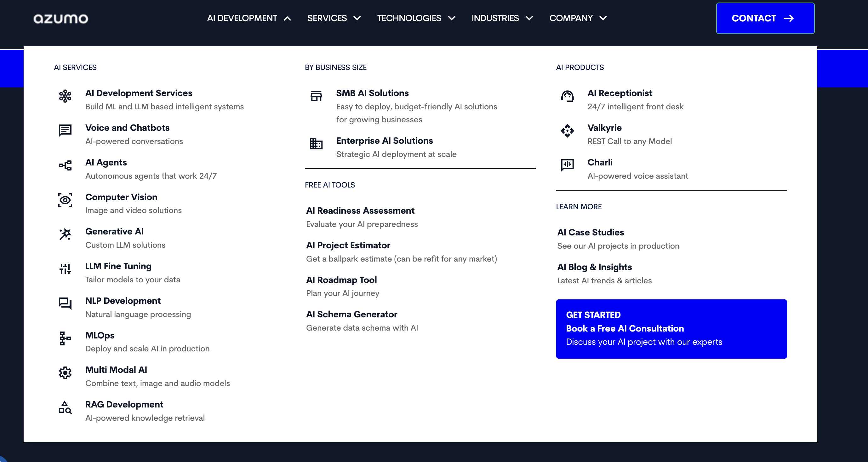Expand the Industries dropdown chevron

[x=529, y=18]
